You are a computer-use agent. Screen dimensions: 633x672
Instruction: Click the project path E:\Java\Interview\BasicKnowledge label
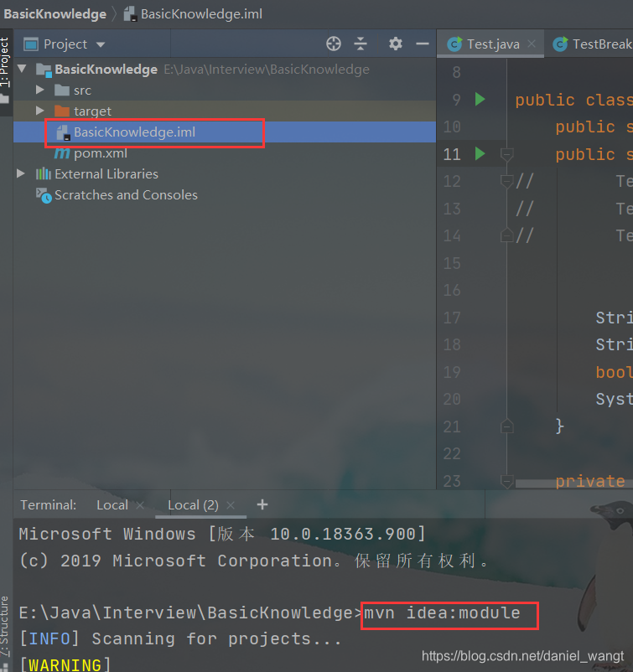pos(267,70)
